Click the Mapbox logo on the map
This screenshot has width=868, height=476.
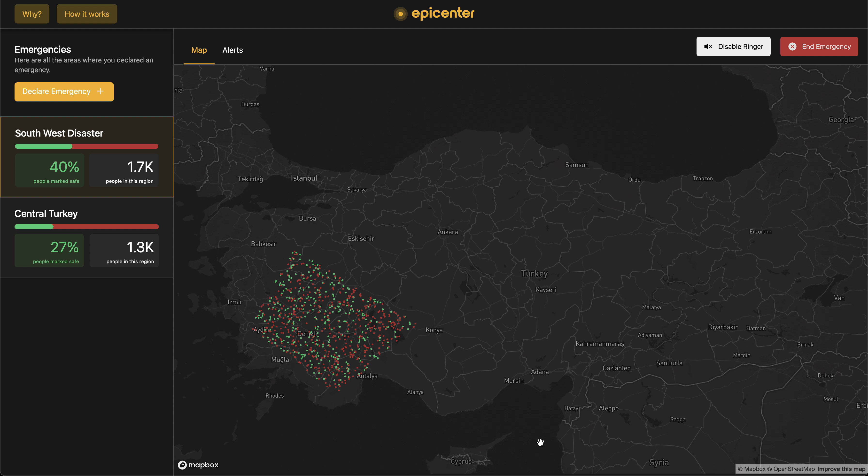click(198, 465)
